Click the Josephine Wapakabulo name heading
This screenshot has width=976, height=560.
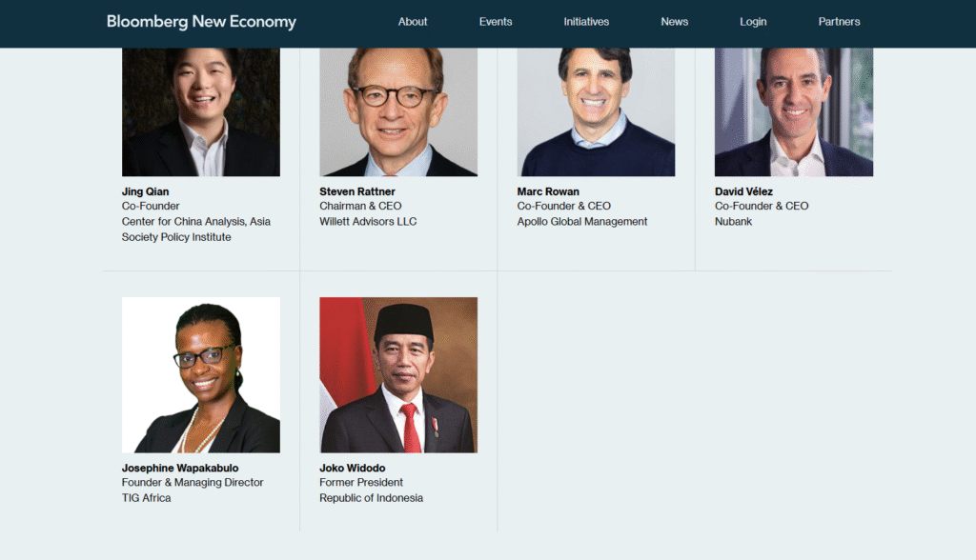(x=180, y=468)
